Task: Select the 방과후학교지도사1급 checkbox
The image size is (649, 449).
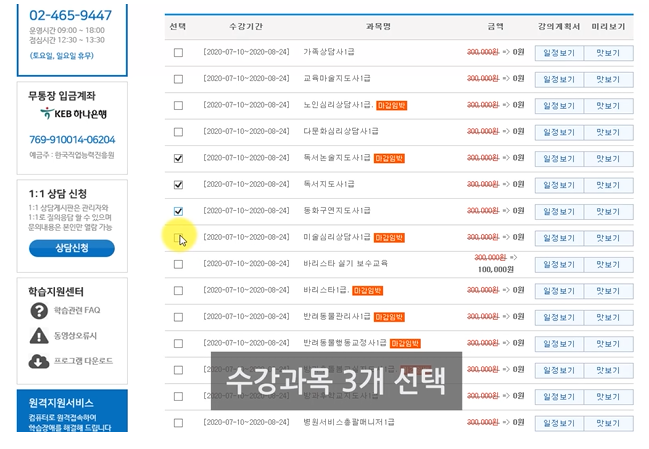Action: (178, 396)
